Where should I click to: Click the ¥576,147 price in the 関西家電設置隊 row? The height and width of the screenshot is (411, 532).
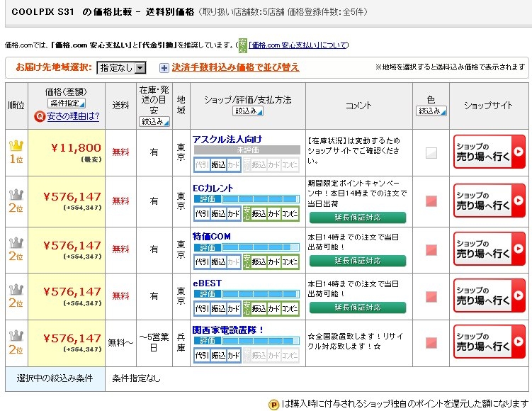coord(72,339)
